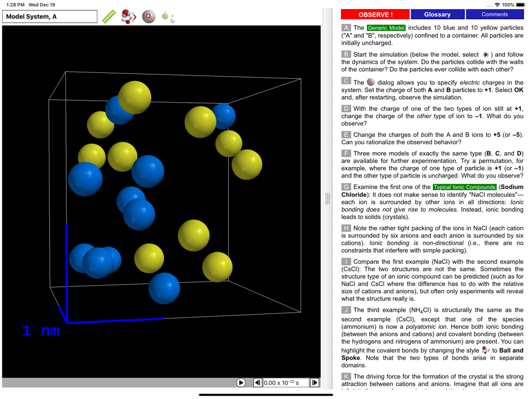
Task: Select step label C in instructions
Action: coord(346,81)
